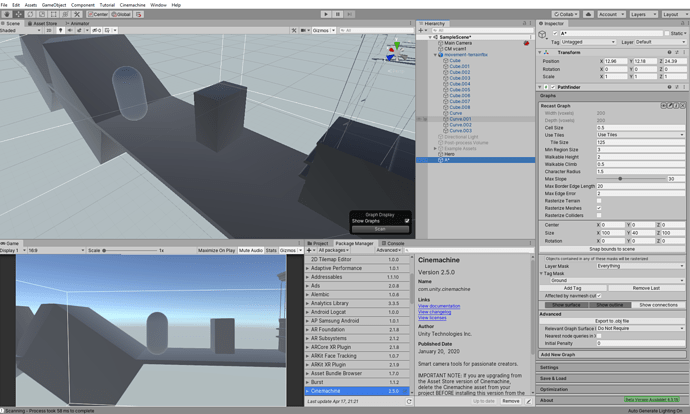690x414 pixels.
Task: Open the Window menu
Action: pos(158,5)
